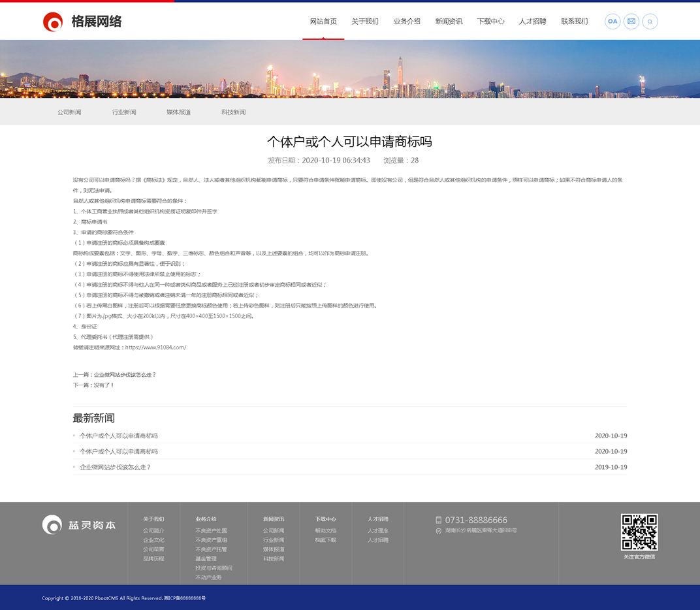Select the 科技新闻 category tab
This screenshot has width=700, height=610.
(x=233, y=112)
